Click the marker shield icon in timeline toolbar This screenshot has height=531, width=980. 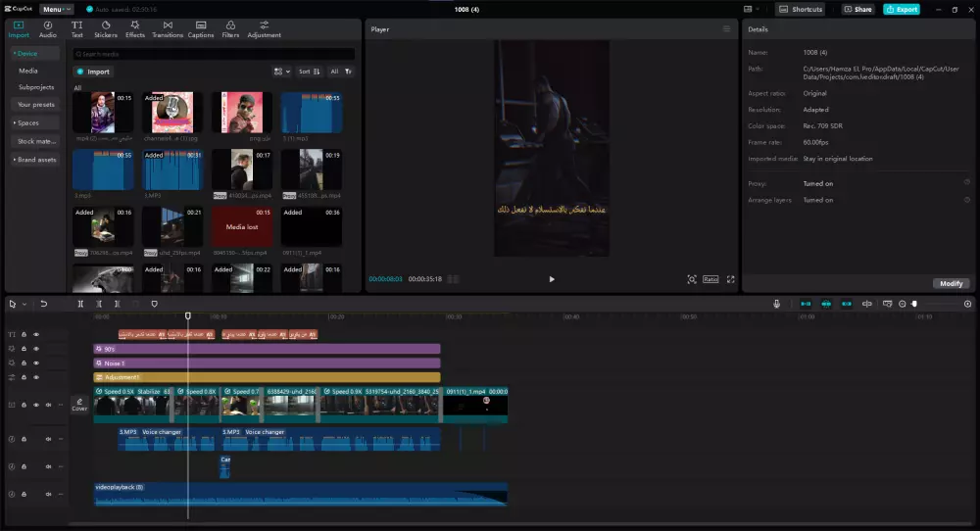154,304
